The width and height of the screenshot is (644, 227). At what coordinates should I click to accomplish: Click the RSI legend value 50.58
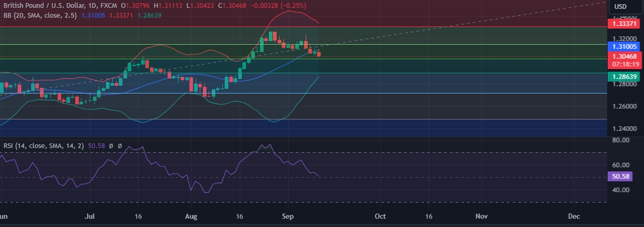[97, 147]
